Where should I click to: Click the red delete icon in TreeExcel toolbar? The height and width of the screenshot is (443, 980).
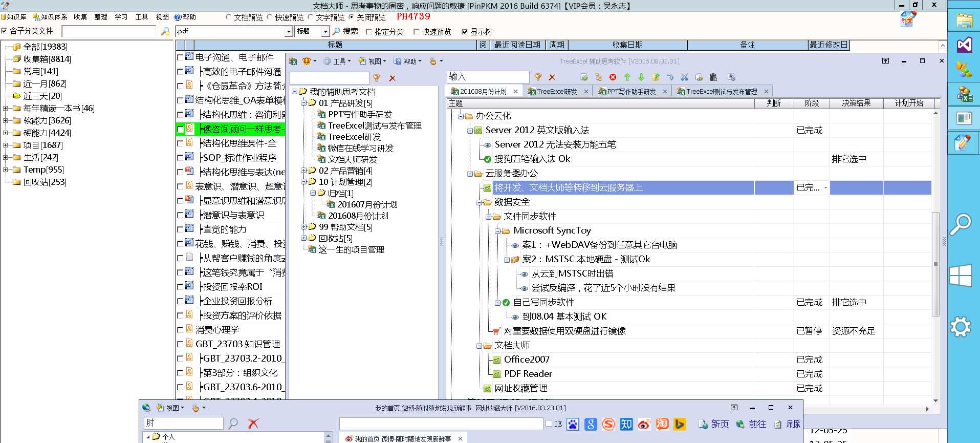tap(613, 77)
